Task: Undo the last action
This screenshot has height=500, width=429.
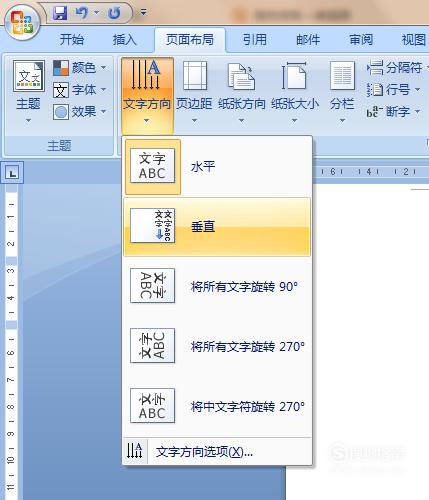Action: pos(81,13)
